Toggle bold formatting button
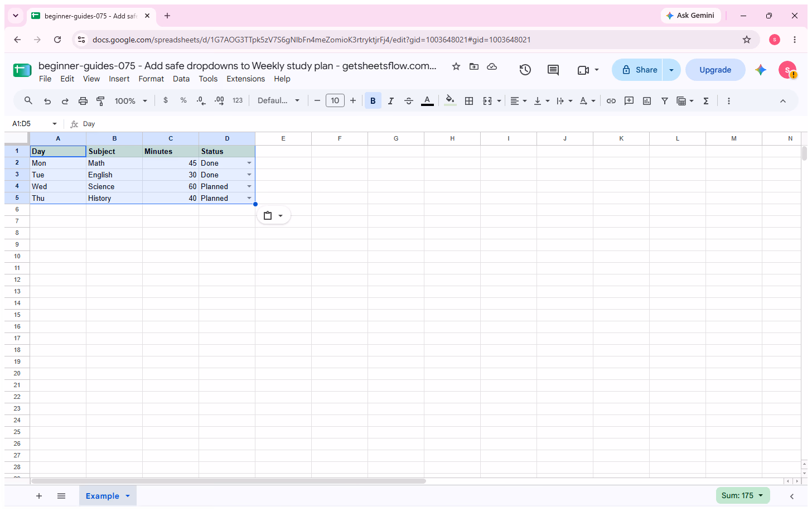 tap(373, 101)
